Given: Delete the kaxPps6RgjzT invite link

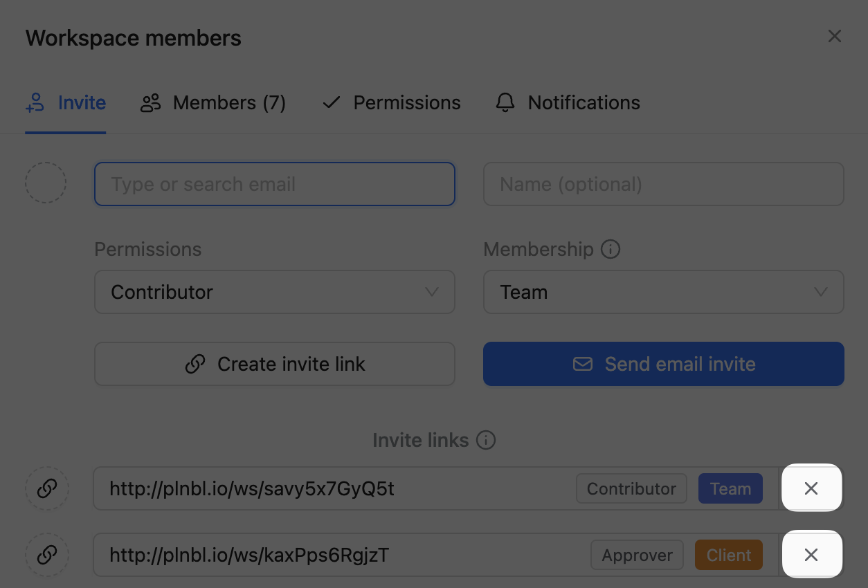Looking at the screenshot, I should pos(811,555).
